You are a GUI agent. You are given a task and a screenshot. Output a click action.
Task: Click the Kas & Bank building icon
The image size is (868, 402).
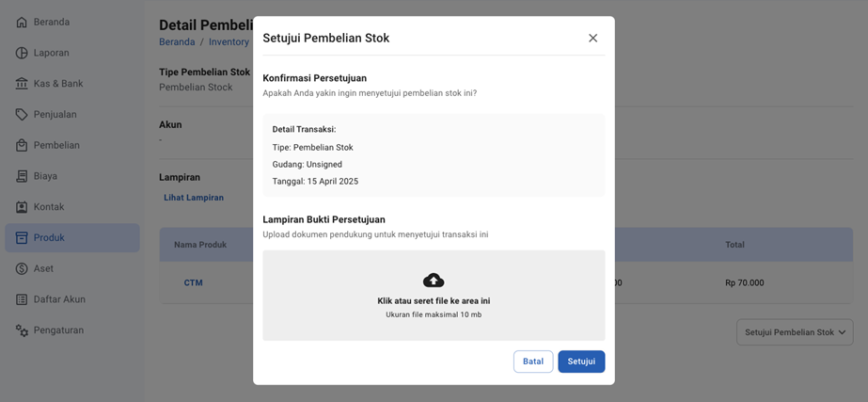tap(22, 84)
